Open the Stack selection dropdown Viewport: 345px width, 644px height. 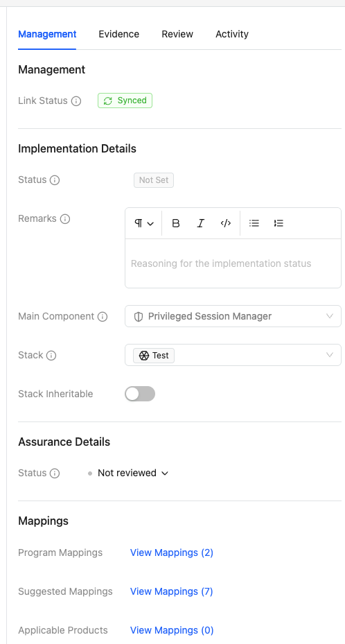pos(233,355)
